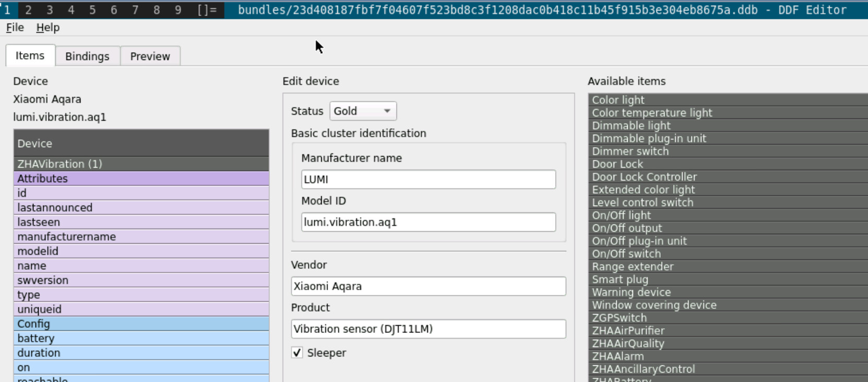Choose Level control switch item
The image size is (868, 382).
[x=728, y=202]
